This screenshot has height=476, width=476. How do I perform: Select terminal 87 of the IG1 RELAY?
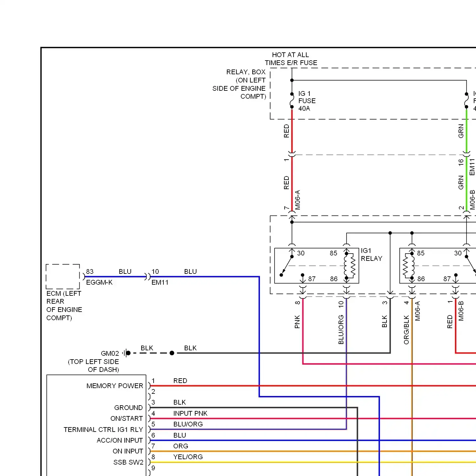coord(312,279)
